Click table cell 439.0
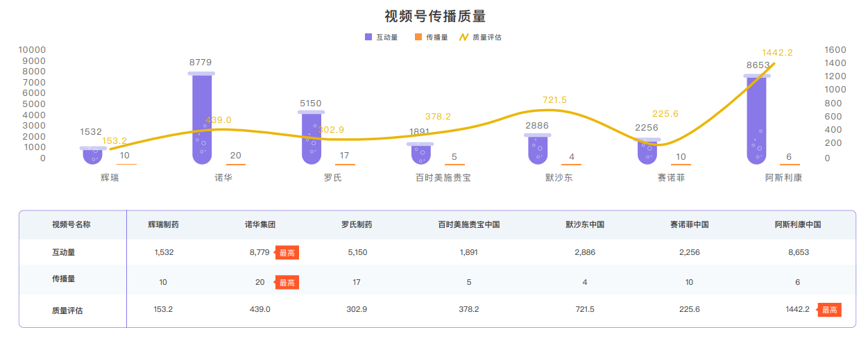This screenshot has width=868, height=339. pyautogui.click(x=259, y=309)
